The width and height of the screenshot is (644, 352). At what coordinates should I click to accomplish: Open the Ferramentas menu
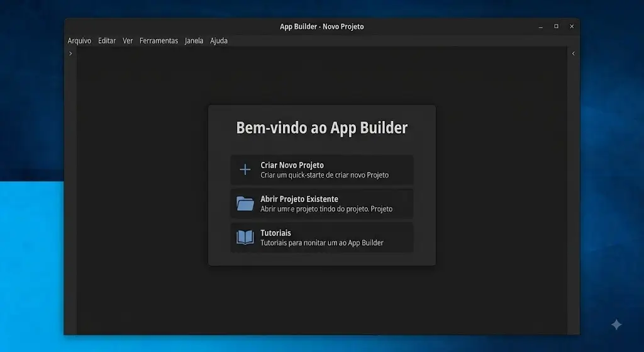158,41
